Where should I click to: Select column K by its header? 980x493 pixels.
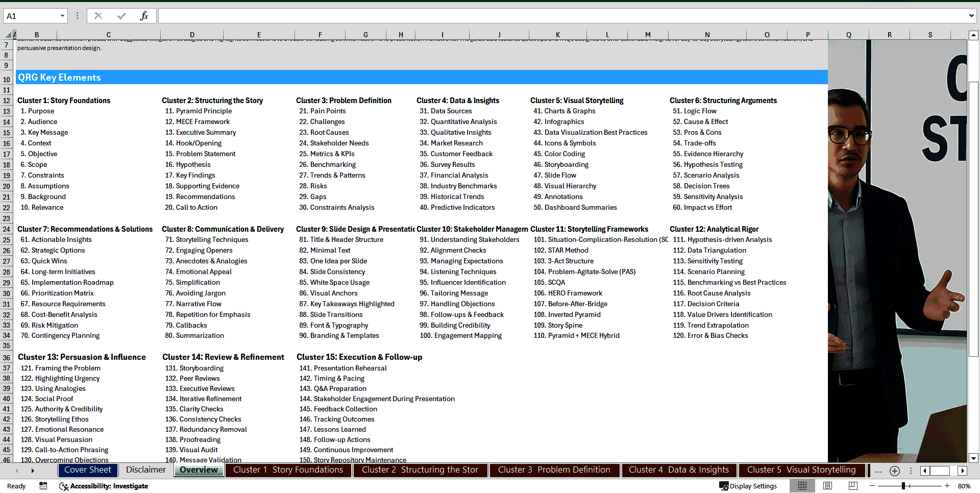click(558, 34)
